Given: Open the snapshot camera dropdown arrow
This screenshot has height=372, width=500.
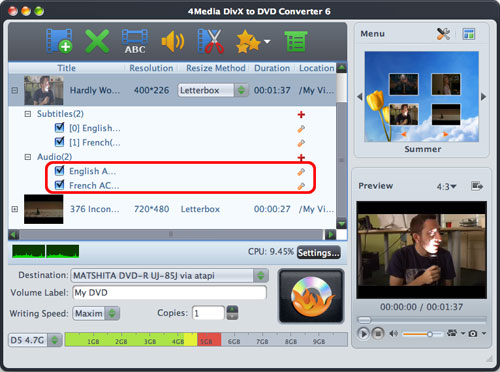Looking at the screenshot, I should (484, 333).
